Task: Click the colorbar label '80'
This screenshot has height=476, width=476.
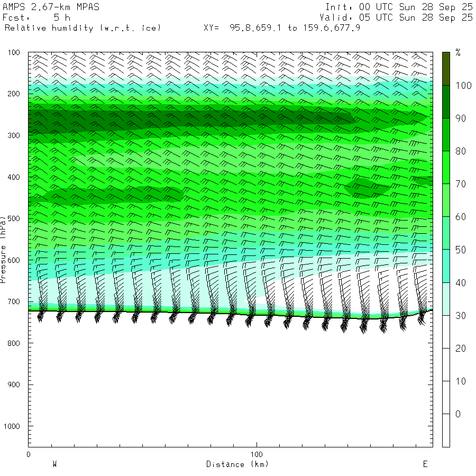Action: [x=461, y=151]
